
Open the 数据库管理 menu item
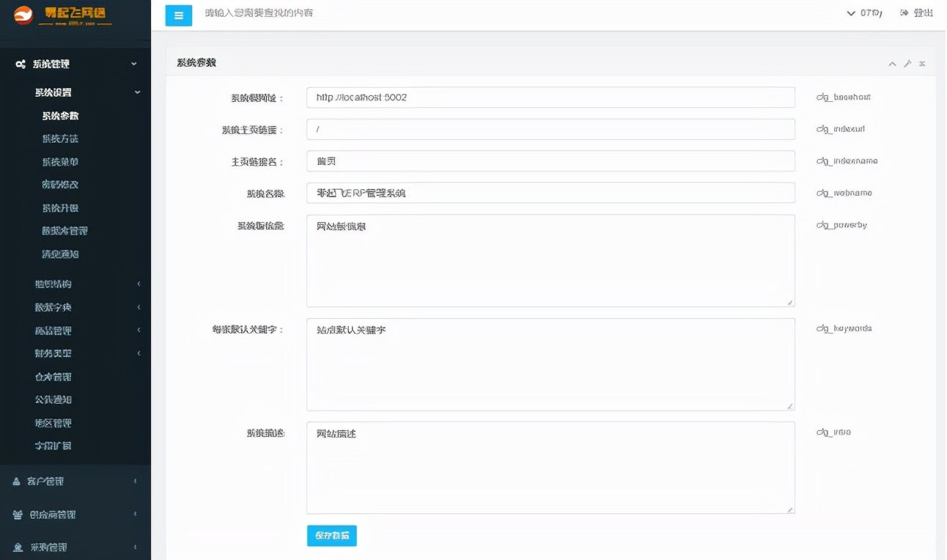click(x=65, y=231)
